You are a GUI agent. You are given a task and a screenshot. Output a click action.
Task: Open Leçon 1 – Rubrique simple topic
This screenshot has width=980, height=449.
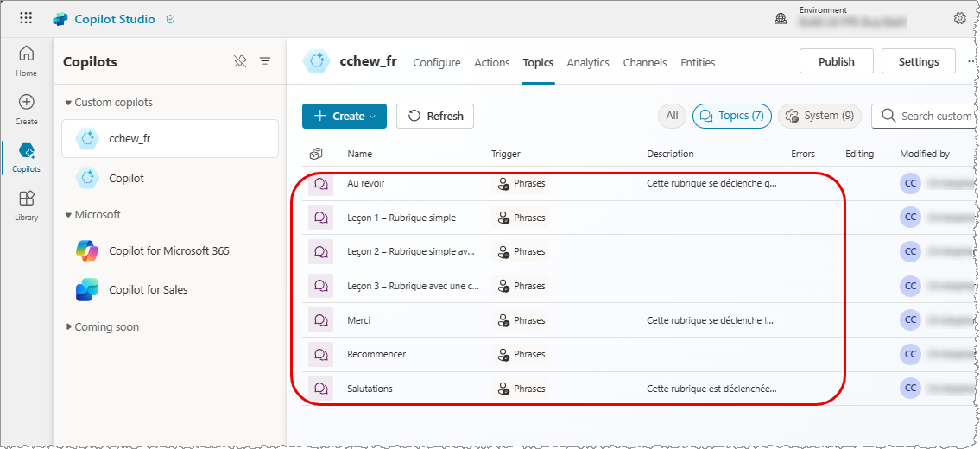tap(401, 218)
